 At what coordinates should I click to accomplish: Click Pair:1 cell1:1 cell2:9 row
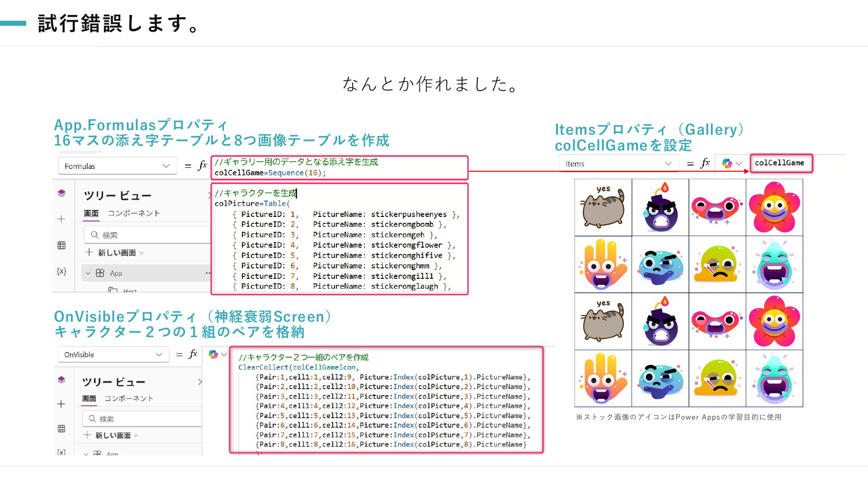point(393,377)
